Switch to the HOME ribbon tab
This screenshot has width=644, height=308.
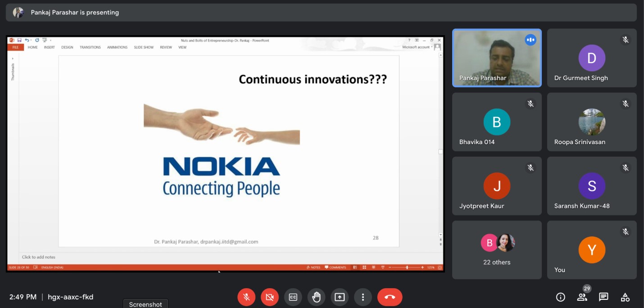pyautogui.click(x=33, y=47)
